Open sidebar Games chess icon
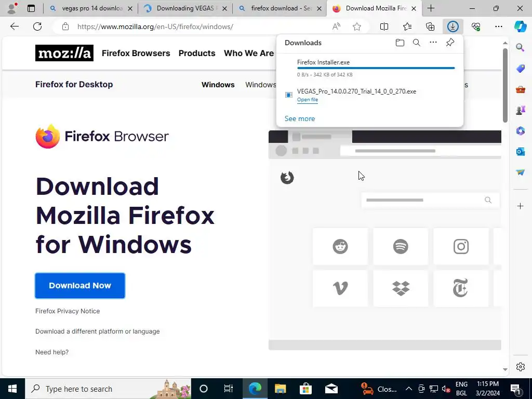Image resolution: width=532 pixels, height=399 pixels. tap(520, 110)
